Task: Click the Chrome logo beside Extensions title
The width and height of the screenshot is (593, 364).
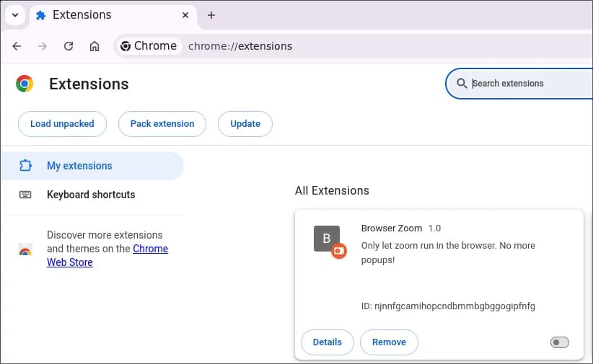Action: coord(25,84)
